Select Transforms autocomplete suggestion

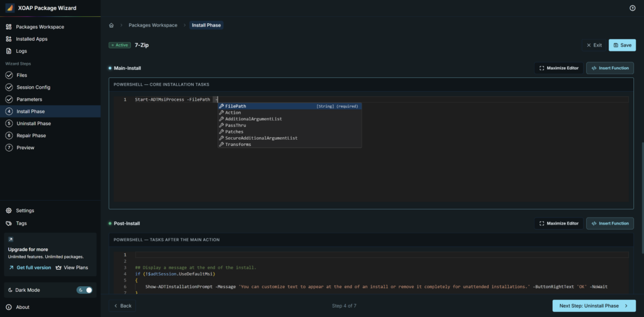(289, 145)
